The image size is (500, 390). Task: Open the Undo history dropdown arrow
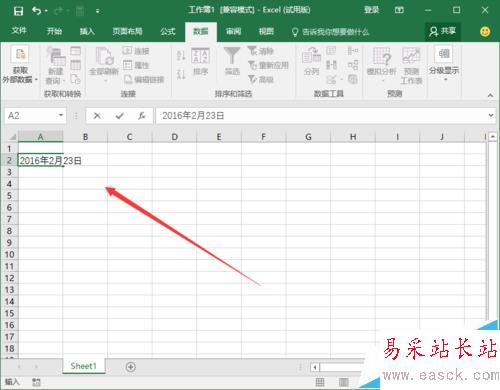[x=46, y=11]
